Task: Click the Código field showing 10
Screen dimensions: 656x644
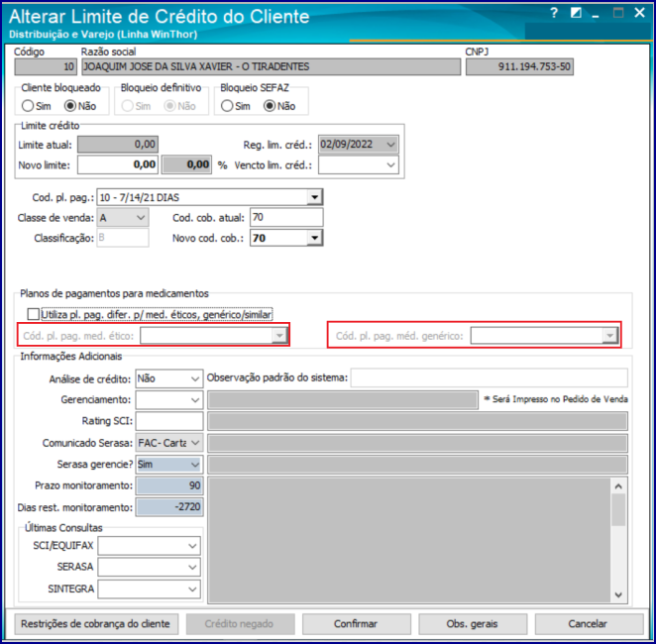Action: pyautogui.click(x=46, y=67)
